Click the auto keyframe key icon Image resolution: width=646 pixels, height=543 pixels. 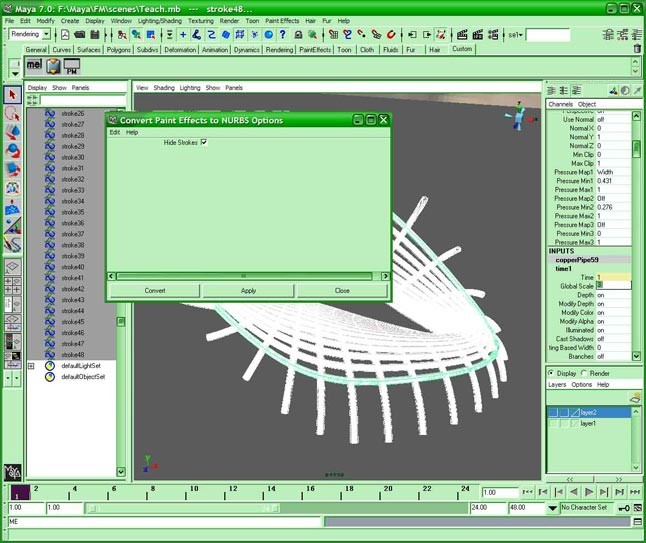coord(622,508)
